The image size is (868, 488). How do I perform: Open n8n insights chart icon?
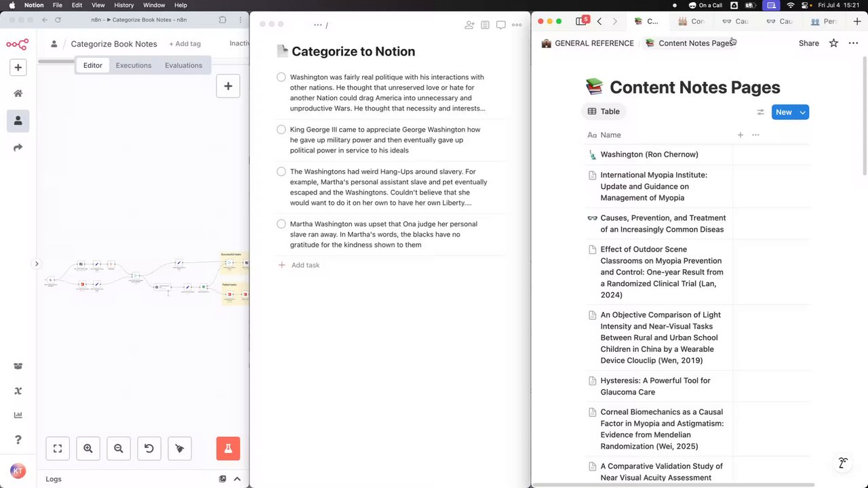18,415
